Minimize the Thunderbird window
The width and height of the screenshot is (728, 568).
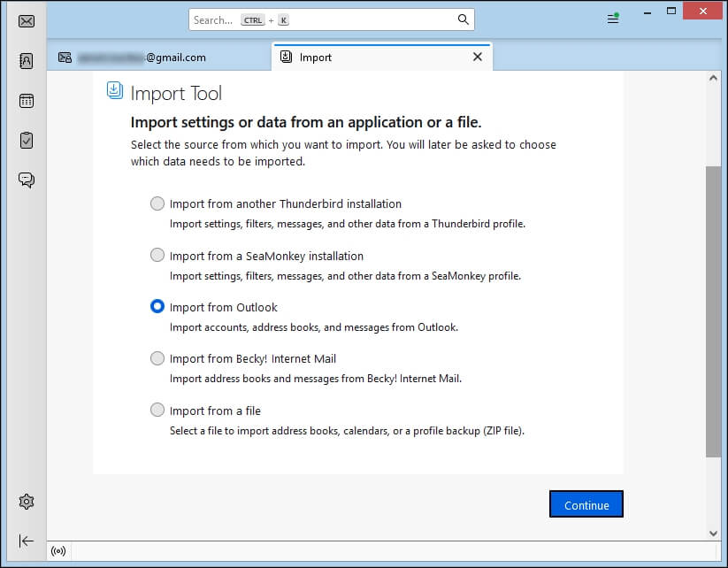tap(648, 12)
